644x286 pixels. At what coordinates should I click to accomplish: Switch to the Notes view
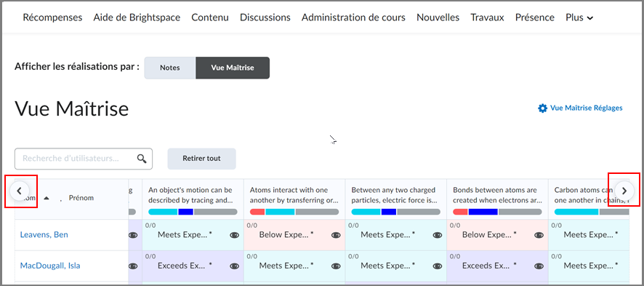(x=170, y=68)
